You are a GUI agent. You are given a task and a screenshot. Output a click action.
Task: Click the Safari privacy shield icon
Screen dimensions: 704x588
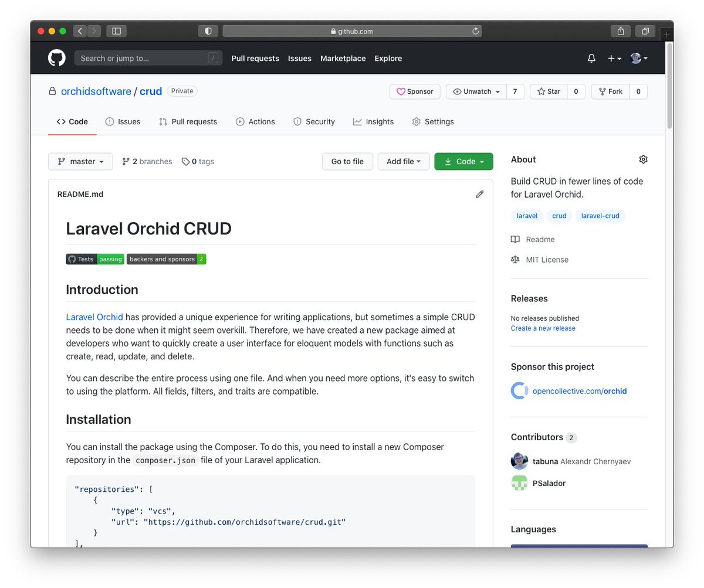click(208, 31)
